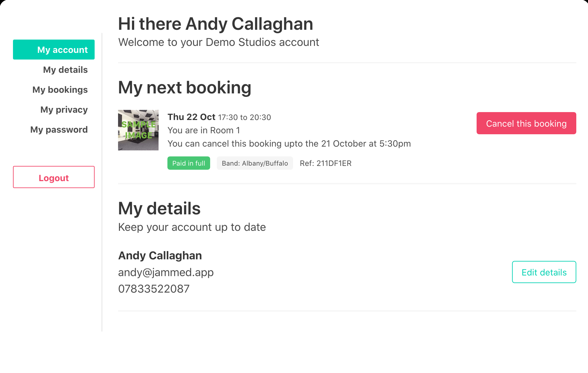The image size is (588, 373).
Task: Open My password settings page
Action: coord(59,130)
